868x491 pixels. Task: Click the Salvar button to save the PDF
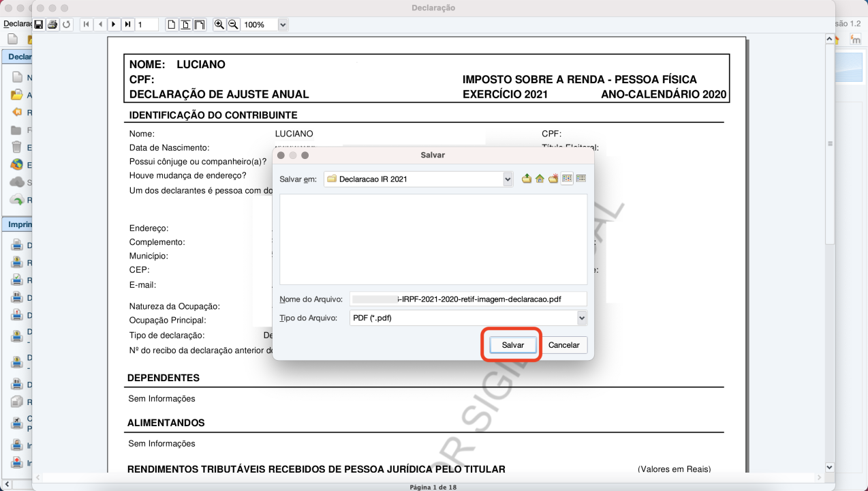pos(512,344)
